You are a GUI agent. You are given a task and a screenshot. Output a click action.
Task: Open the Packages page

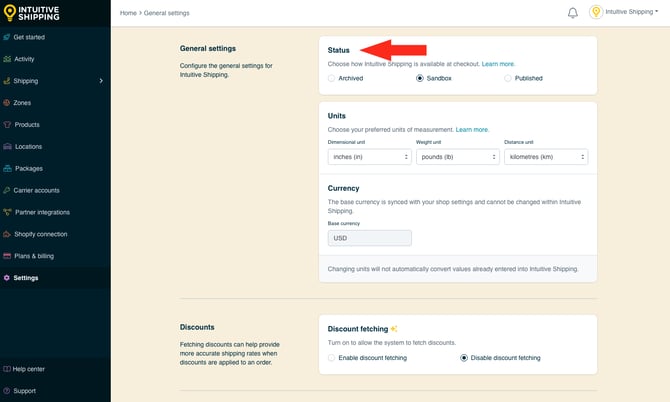[x=29, y=168]
